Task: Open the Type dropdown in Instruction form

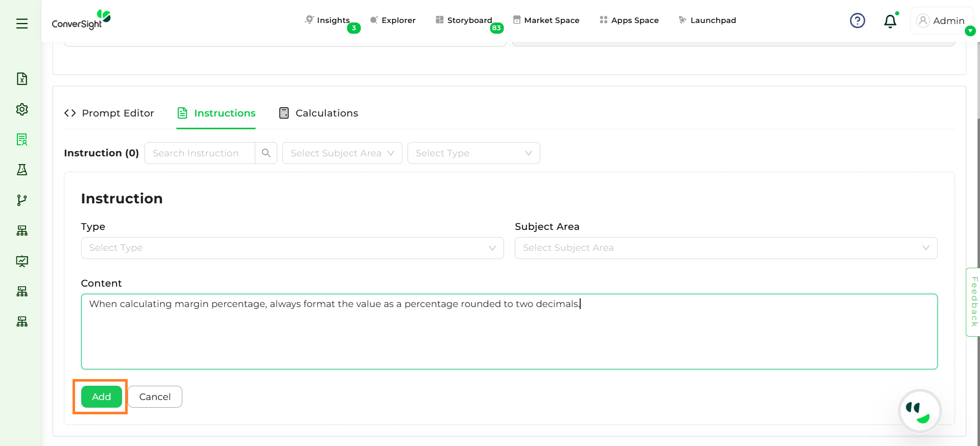Action: coord(292,248)
